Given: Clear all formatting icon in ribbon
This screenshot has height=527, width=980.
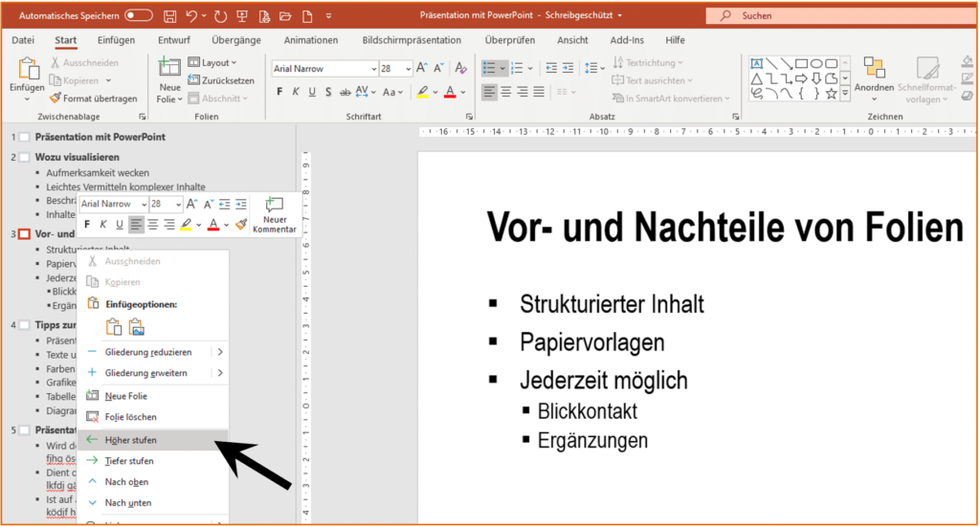Looking at the screenshot, I should (460, 68).
